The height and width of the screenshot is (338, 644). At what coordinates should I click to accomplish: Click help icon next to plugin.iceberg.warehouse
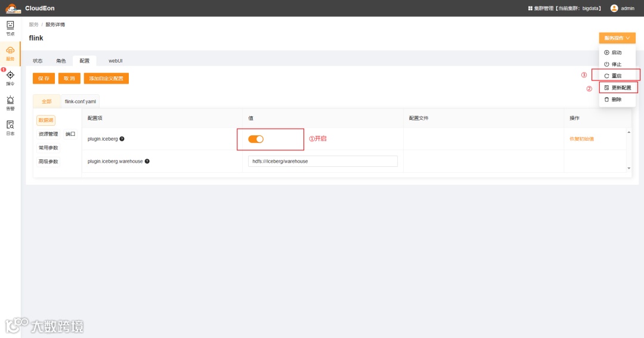click(147, 162)
